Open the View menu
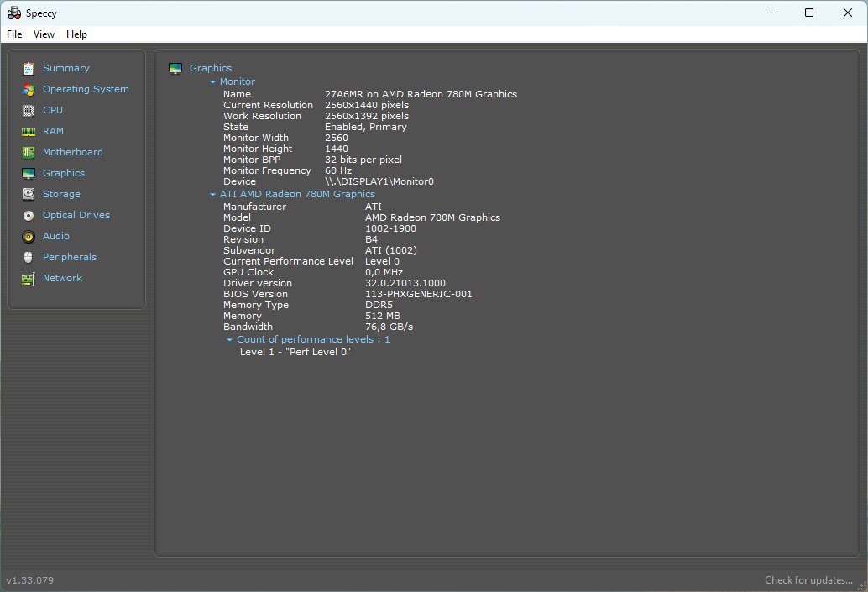 [x=44, y=34]
